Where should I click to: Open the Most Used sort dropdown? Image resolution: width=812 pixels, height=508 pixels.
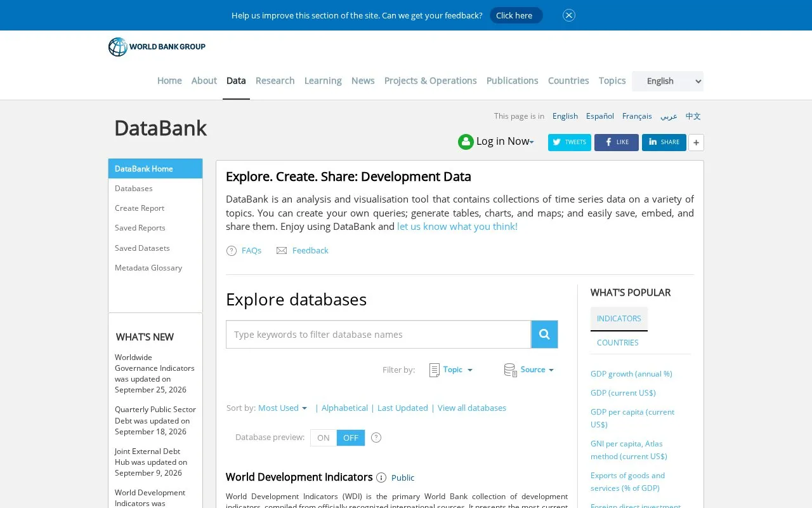tap(282, 408)
